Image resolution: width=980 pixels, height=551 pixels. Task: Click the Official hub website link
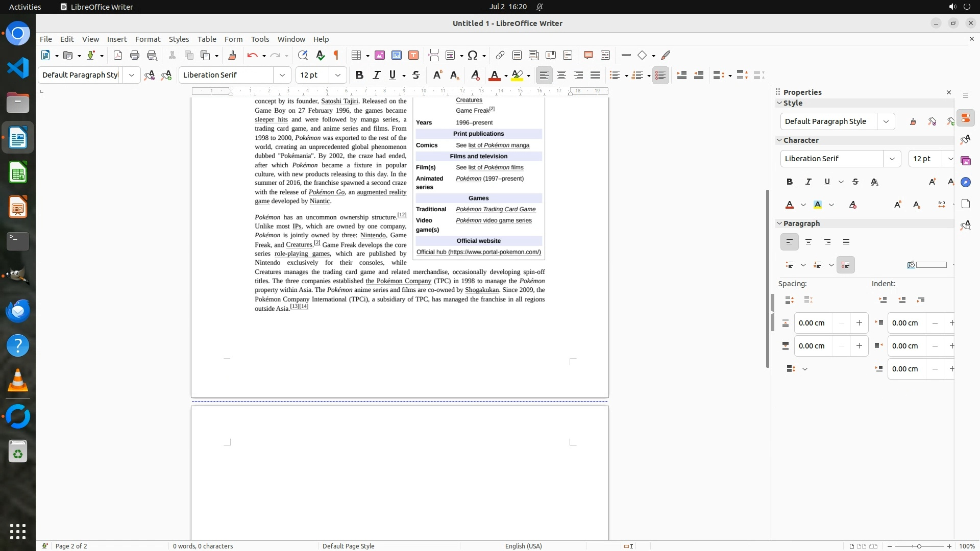(478, 252)
